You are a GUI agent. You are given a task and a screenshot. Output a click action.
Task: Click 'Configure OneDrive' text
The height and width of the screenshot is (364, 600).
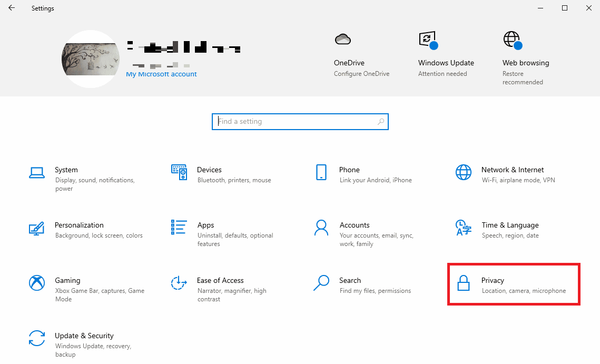coord(361,74)
